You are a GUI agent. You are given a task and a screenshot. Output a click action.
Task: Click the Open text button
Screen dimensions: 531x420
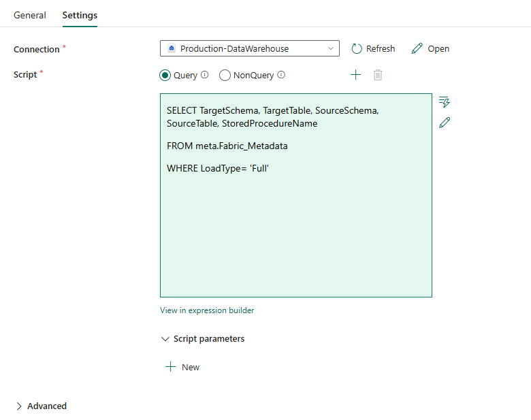point(438,48)
